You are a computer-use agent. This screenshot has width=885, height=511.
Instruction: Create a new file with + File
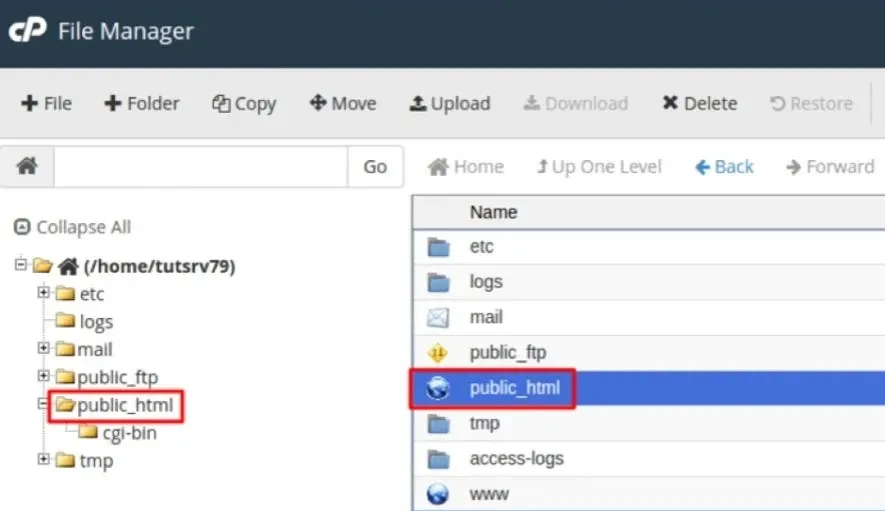pyautogui.click(x=47, y=104)
